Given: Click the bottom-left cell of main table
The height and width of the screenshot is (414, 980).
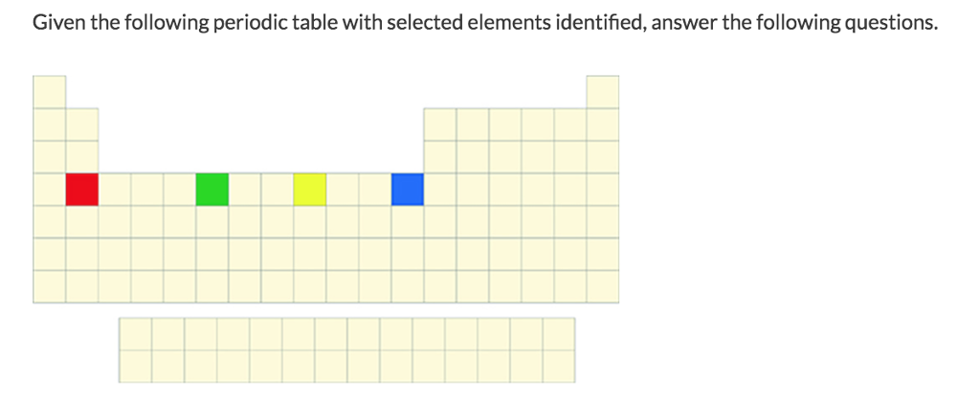Looking at the screenshot, I should pos(50,287).
